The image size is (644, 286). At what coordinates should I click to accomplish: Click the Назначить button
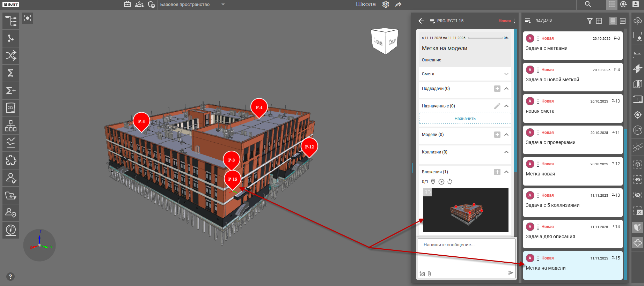[465, 119]
